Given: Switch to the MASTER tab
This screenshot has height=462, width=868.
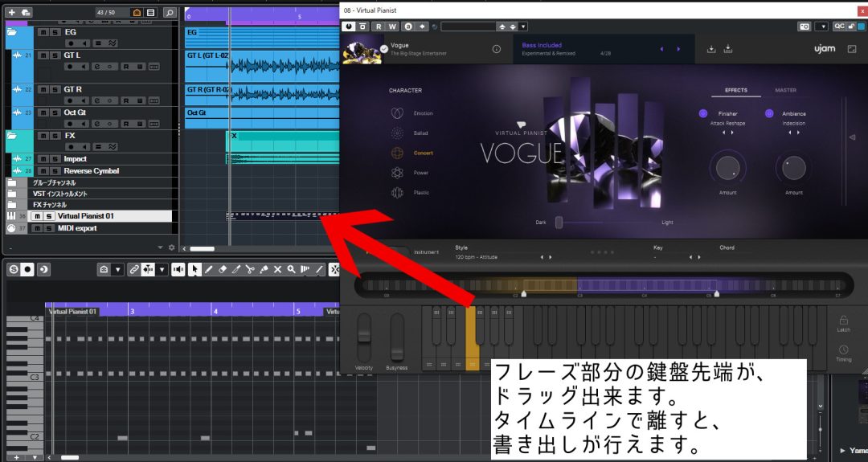Looking at the screenshot, I should pos(785,90).
